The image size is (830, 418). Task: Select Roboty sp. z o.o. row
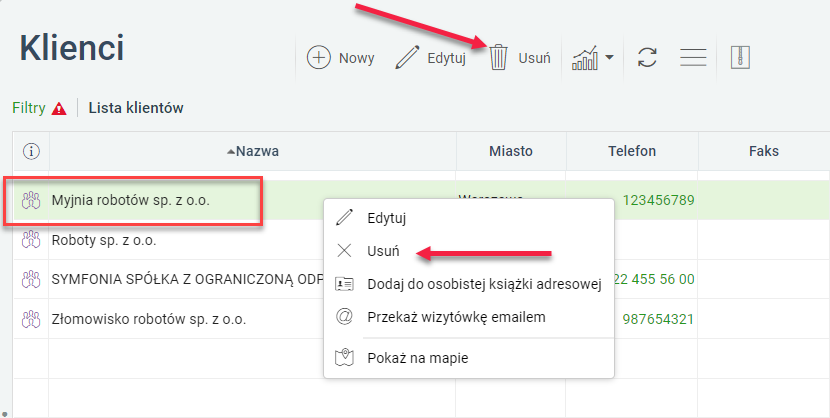[x=104, y=240]
